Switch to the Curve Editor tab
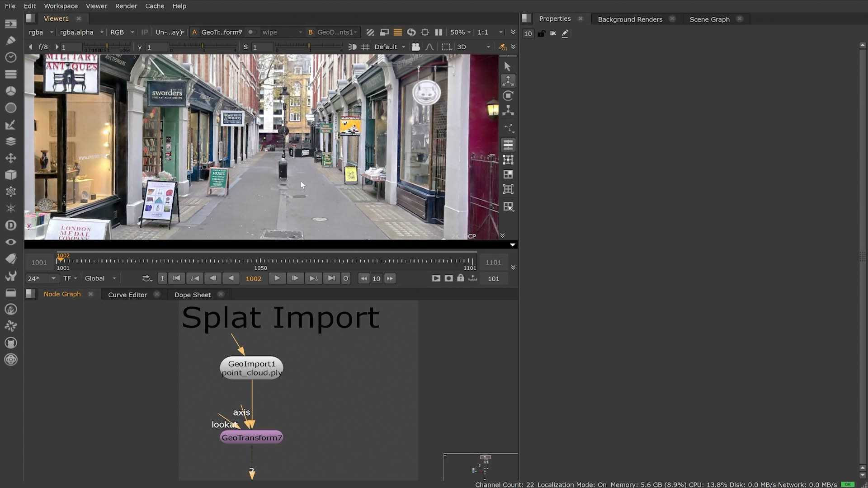 [x=127, y=295]
